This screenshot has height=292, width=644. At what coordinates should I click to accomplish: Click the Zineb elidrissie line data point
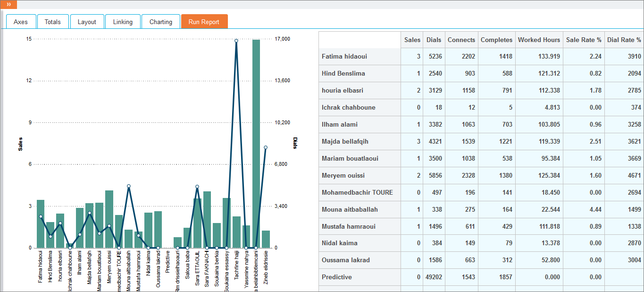coord(266,147)
